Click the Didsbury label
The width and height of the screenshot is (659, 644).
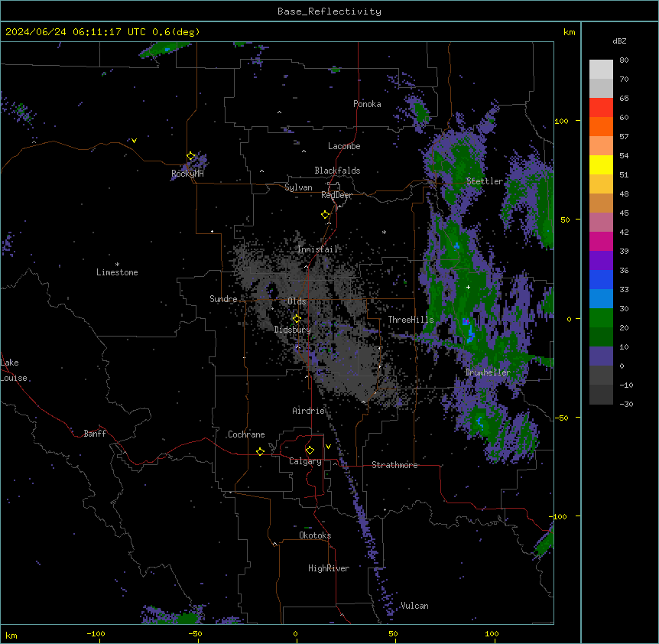tap(293, 330)
